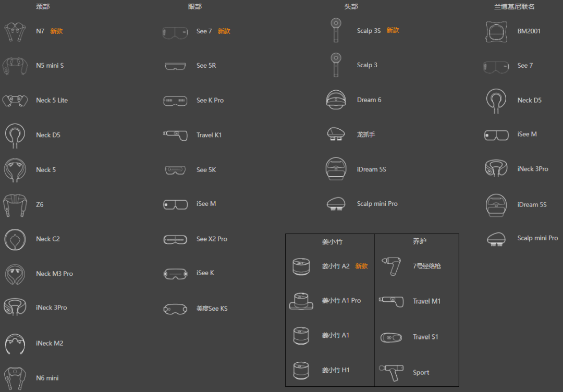Screen dimensions: 563x392
Task: Click the Z6 shoulder massager icon
Action: click(x=15, y=205)
